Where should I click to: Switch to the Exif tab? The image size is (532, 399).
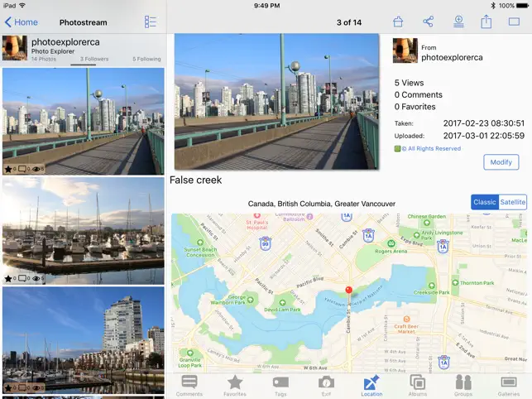coord(326,386)
